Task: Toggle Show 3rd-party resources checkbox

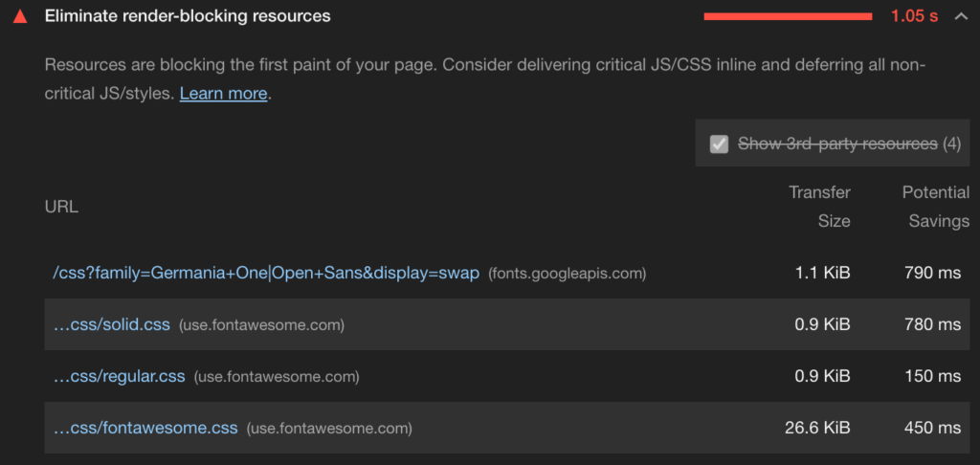Action: [719, 144]
